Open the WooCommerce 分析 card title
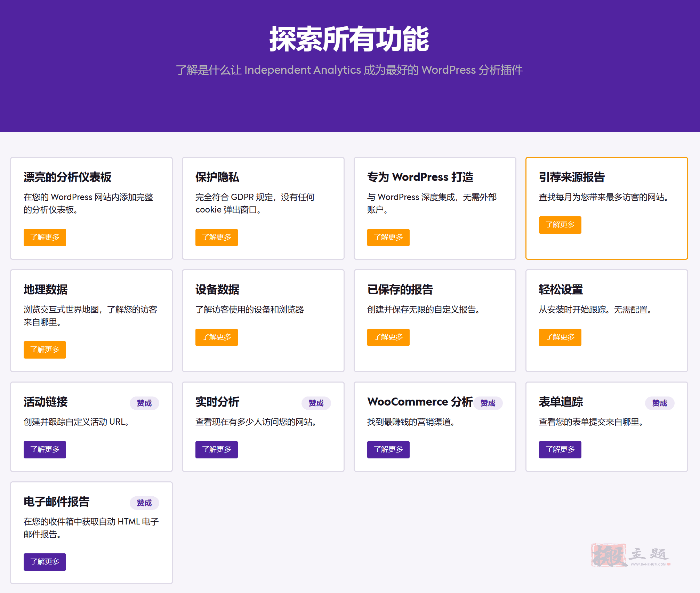The image size is (700, 593). pyautogui.click(x=420, y=402)
